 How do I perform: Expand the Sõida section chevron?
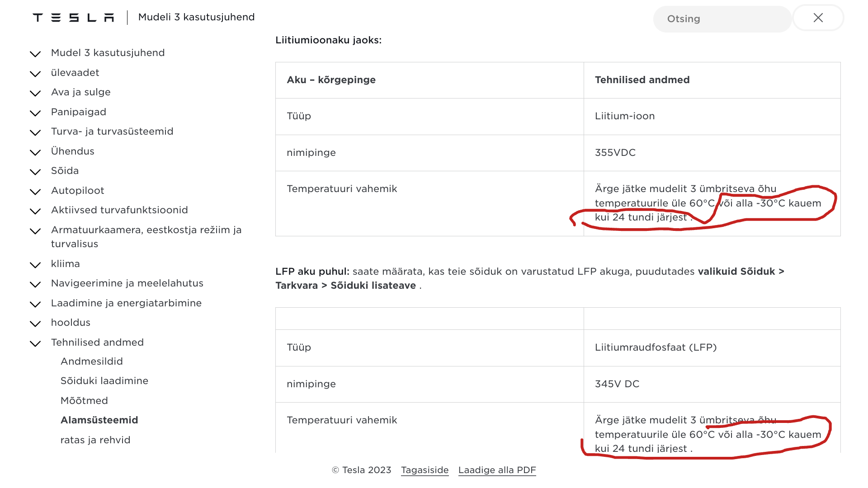click(x=35, y=172)
